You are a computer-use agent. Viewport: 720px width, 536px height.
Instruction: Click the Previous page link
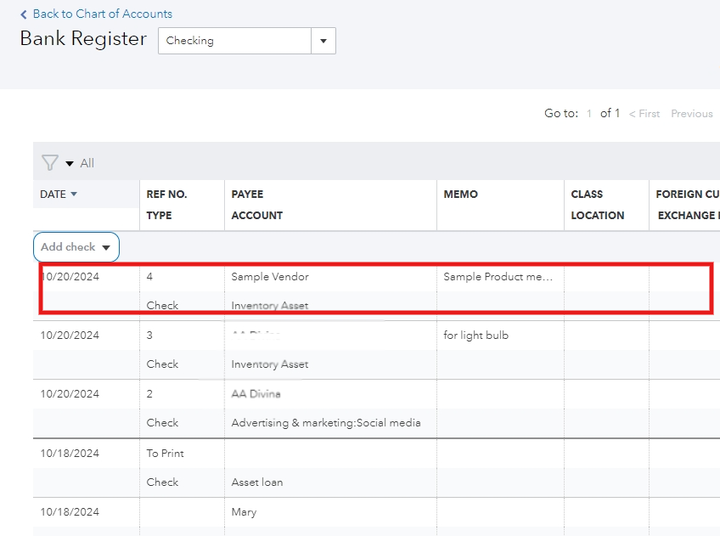[x=691, y=114]
